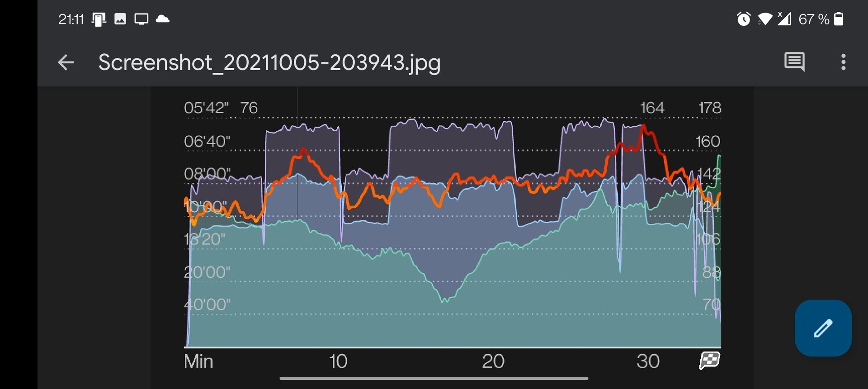This screenshot has height=389, width=868.
Task: Tap the battery status icon
Action: [839, 19]
